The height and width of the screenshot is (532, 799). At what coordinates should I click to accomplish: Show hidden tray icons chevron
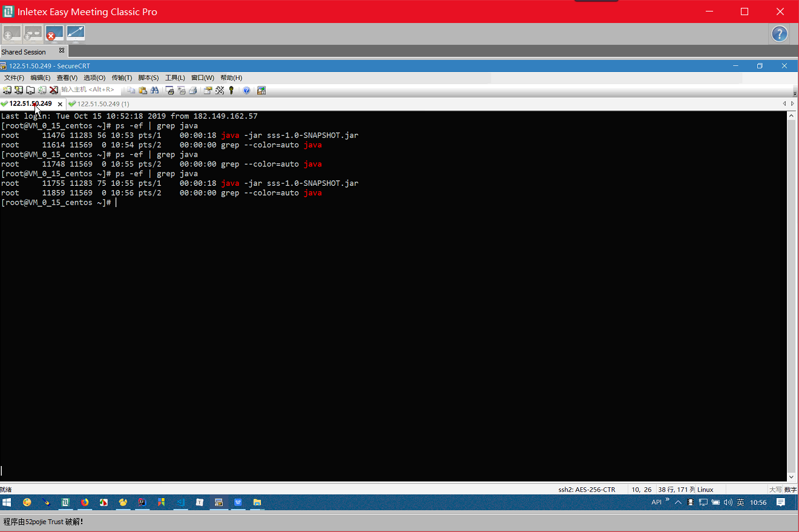678,502
